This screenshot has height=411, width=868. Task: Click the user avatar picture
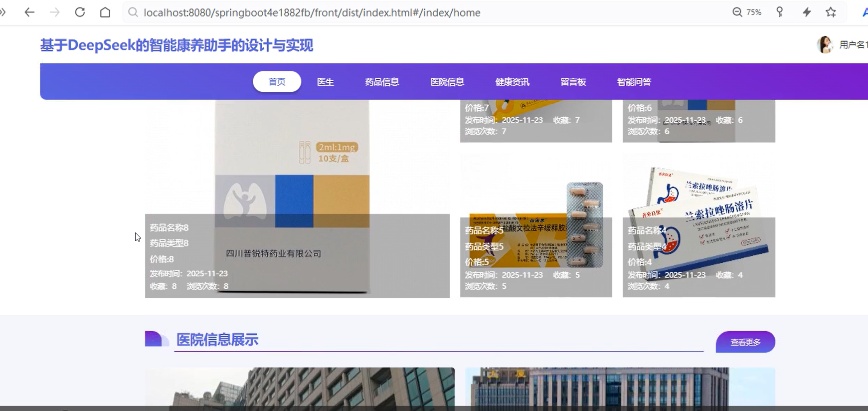pyautogui.click(x=825, y=45)
